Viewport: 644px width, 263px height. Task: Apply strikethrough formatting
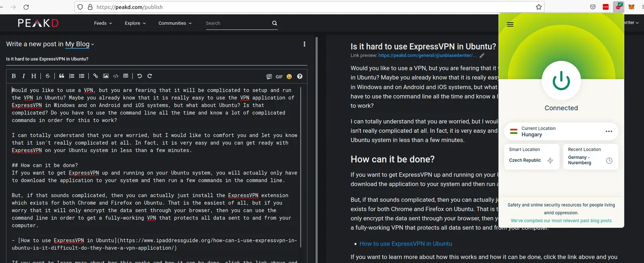tap(48, 76)
